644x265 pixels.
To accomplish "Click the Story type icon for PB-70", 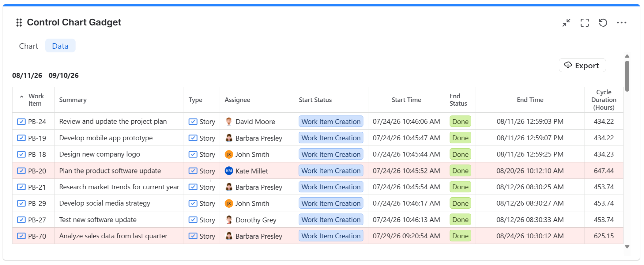I will [193, 236].
